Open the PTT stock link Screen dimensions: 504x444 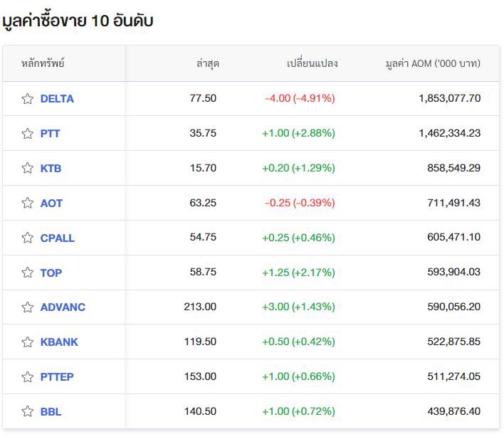[50, 133]
